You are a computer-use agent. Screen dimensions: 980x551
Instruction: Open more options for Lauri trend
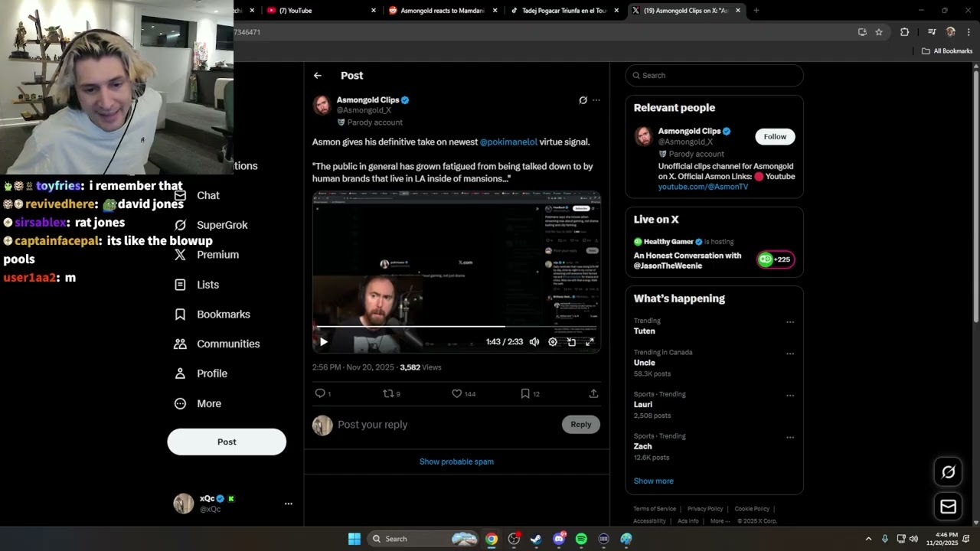[x=790, y=396]
